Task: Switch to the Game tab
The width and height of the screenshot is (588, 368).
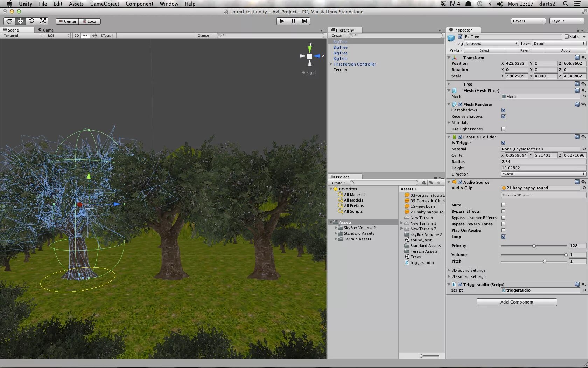Action: pyautogui.click(x=46, y=30)
